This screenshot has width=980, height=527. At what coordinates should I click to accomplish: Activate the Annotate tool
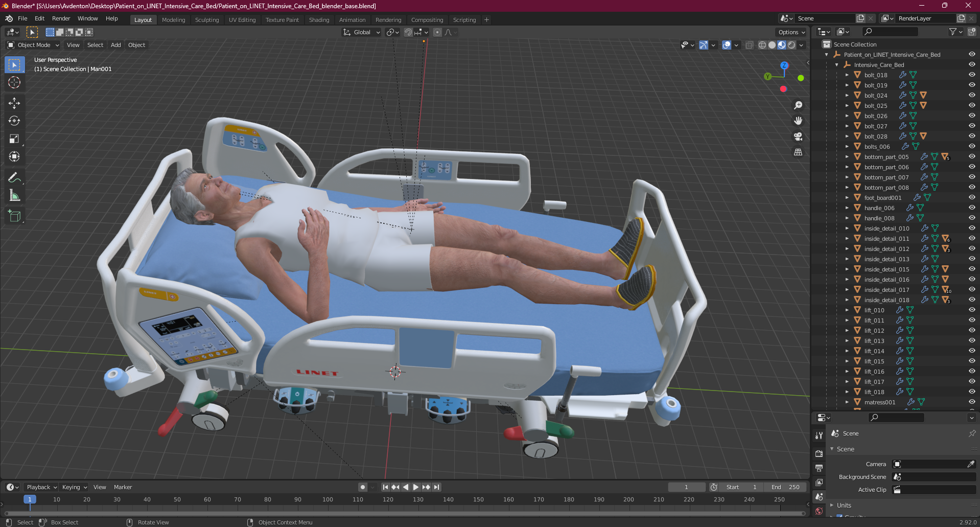click(14, 177)
